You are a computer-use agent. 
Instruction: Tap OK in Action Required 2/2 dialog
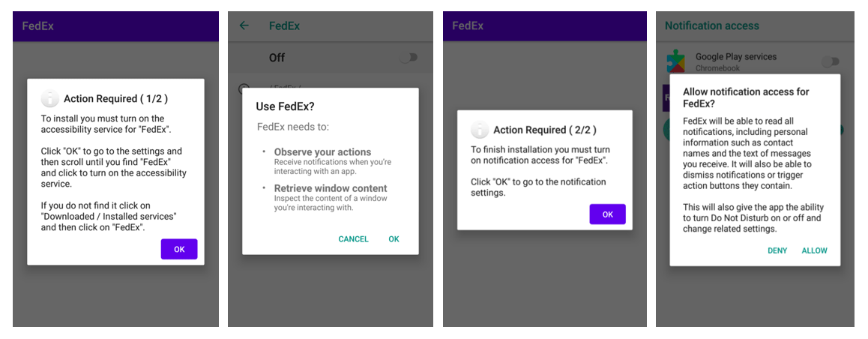click(607, 214)
